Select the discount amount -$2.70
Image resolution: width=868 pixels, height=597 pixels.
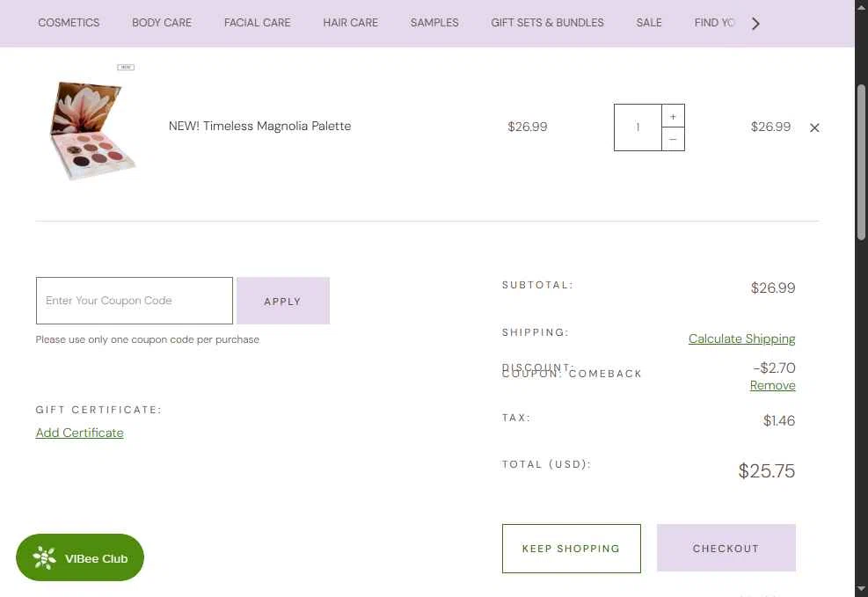tap(775, 368)
